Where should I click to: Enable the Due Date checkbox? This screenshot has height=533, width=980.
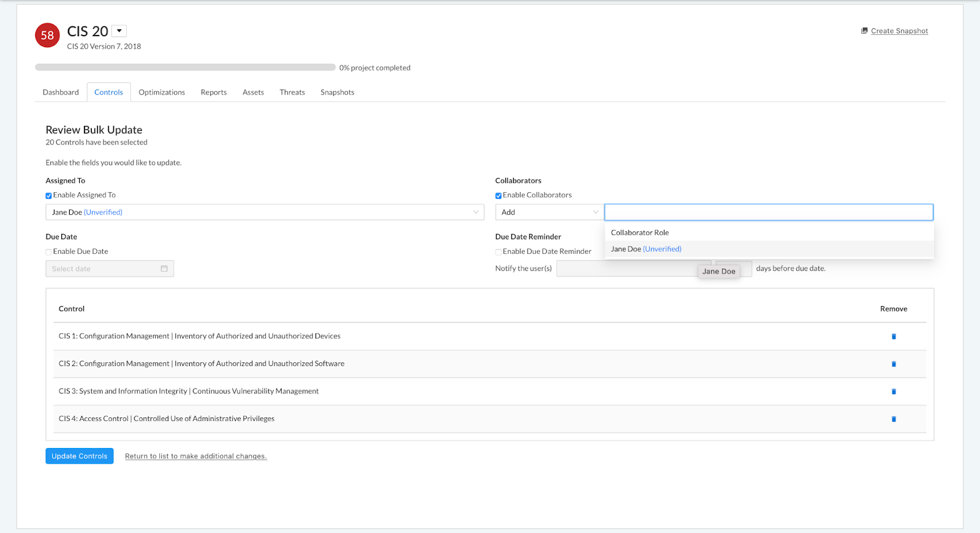[x=48, y=252]
